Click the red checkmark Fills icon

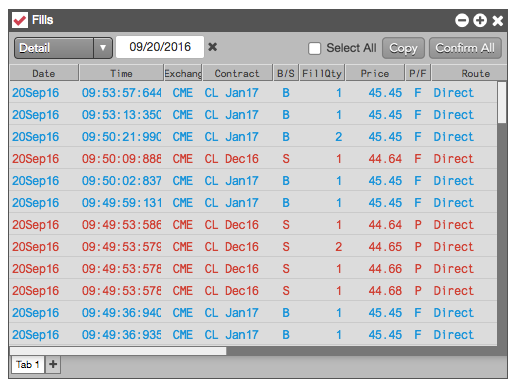pos(20,20)
